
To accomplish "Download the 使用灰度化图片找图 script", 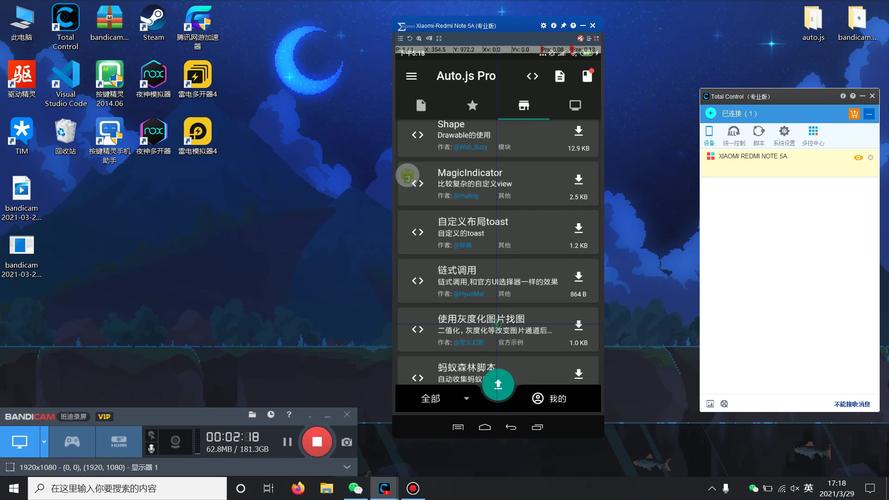I will (578, 325).
